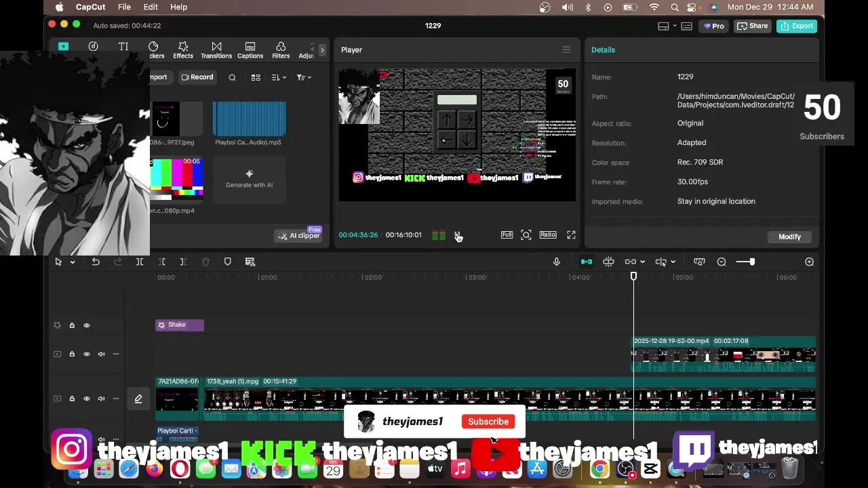Open the File menu
The height and width of the screenshot is (488, 868).
point(125,7)
